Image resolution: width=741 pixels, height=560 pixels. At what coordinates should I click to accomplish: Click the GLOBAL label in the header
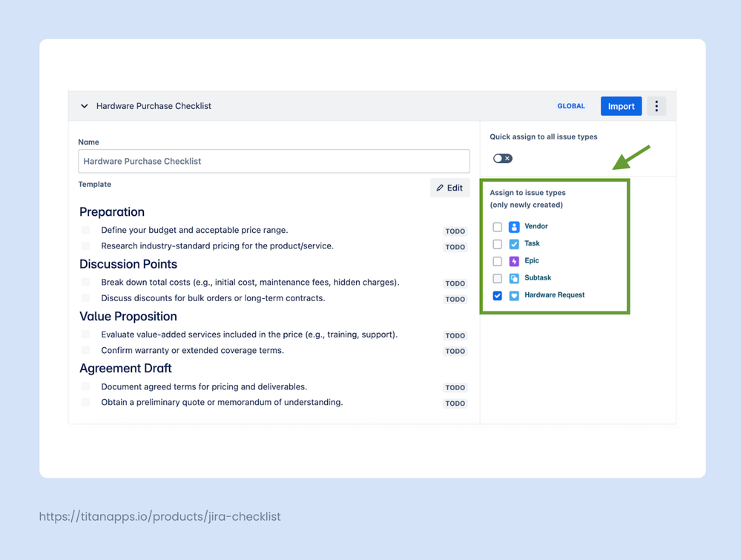pyautogui.click(x=571, y=105)
